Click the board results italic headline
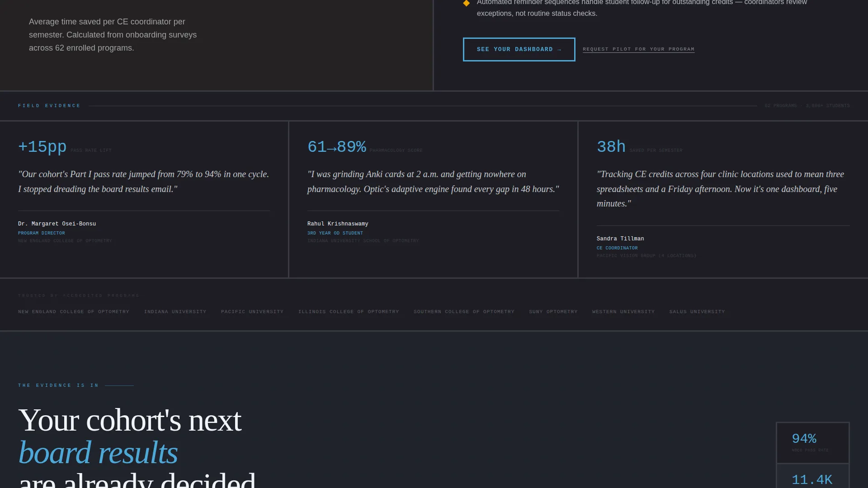 click(x=98, y=453)
